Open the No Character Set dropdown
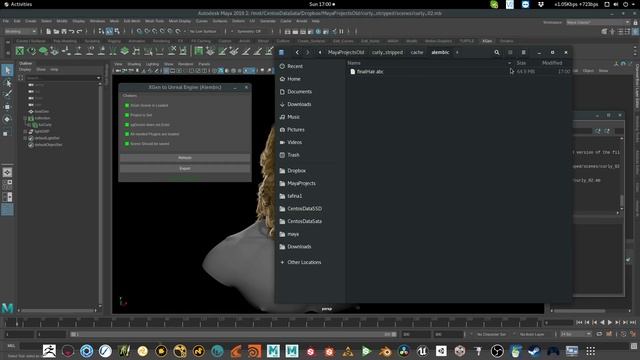Image resolution: width=640 pixels, height=360 pixels. (491, 334)
